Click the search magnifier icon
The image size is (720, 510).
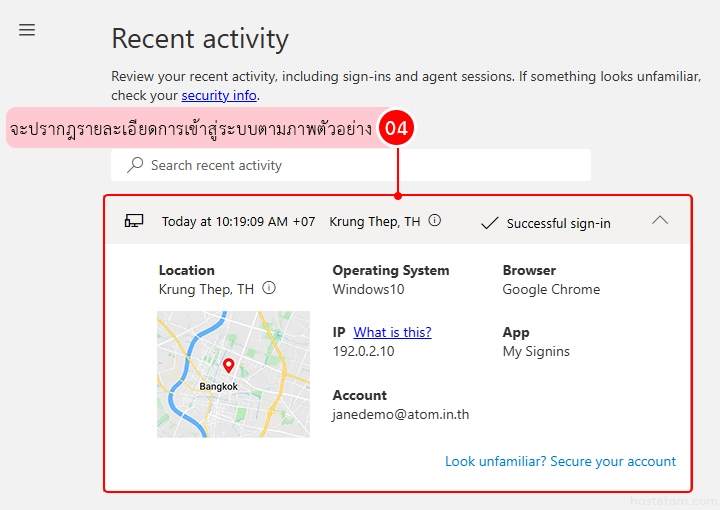click(x=135, y=165)
